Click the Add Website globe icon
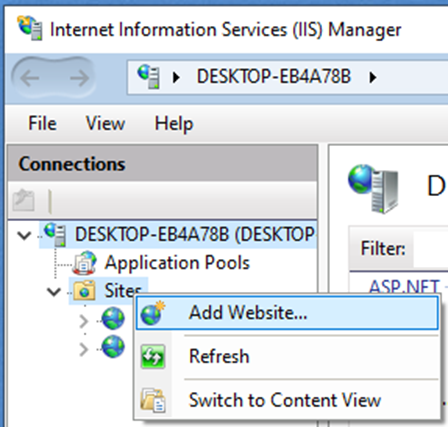Image resolution: width=448 pixels, height=427 pixels. tap(152, 313)
